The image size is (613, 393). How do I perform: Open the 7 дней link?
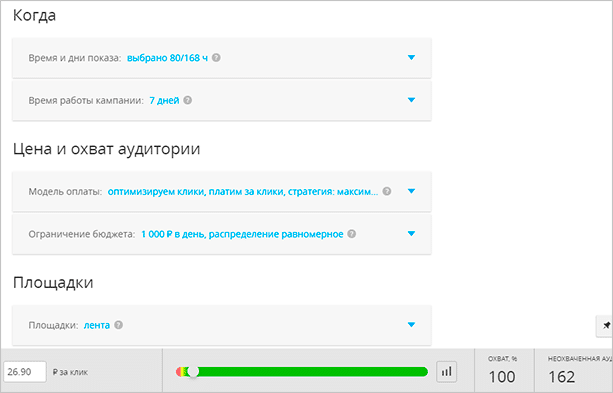(164, 100)
